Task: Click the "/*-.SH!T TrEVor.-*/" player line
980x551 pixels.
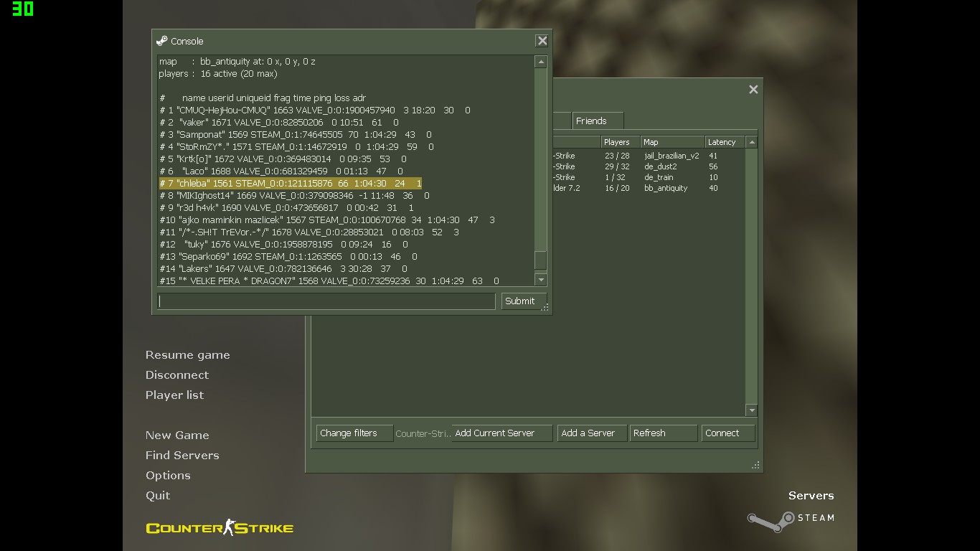Action: click(309, 232)
